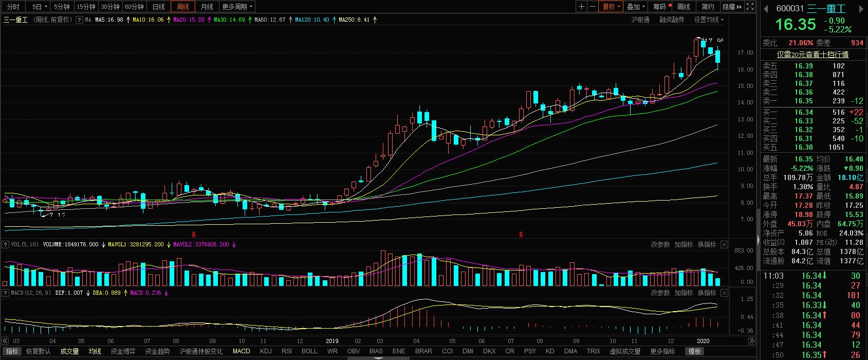The height and width of the screenshot is (360, 868).
Task: Click 改参数 in VOL panel
Action: click(660, 244)
